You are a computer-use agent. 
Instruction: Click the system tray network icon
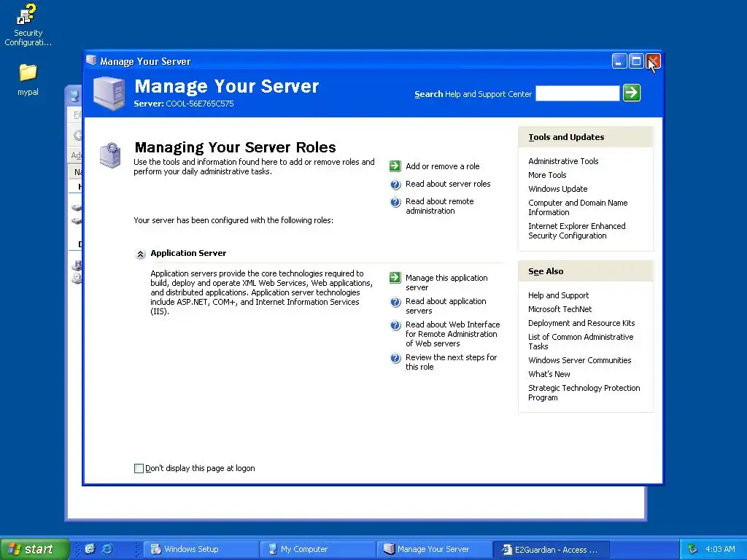click(x=692, y=549)
